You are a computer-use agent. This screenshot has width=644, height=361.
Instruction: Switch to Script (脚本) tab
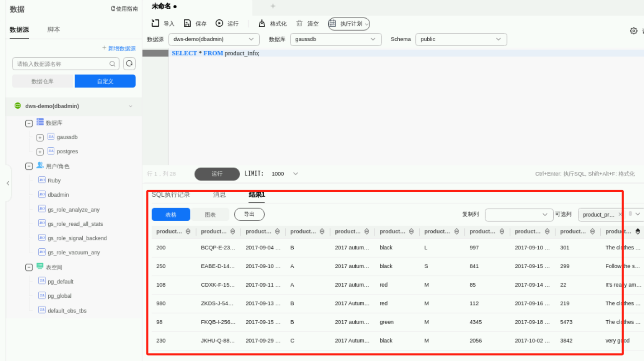[x=54, y=30]
